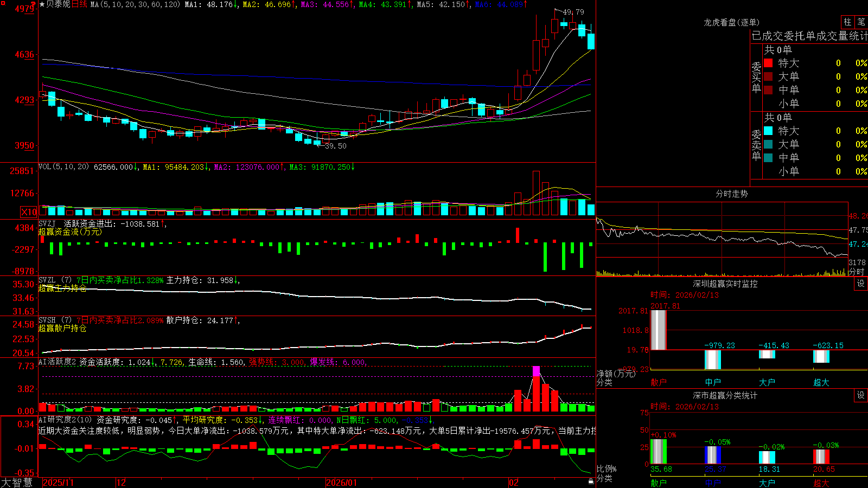Viewport: 868px width, 488px height.
Task: Click the 大户 bar valued -415.43
Action: [x=767, y=355]
